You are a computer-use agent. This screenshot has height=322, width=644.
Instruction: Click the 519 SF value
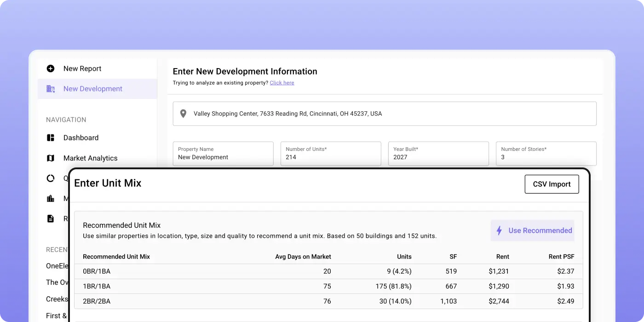click(x=451, y=271)
